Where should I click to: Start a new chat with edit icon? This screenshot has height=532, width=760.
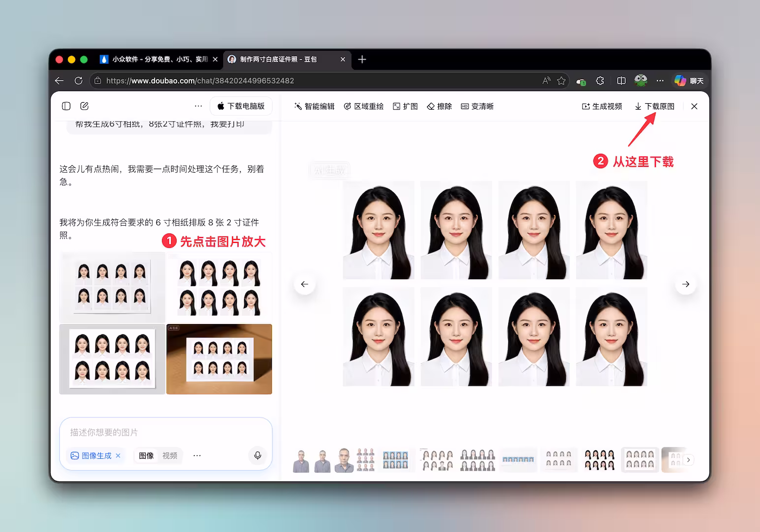click(85, 106)
